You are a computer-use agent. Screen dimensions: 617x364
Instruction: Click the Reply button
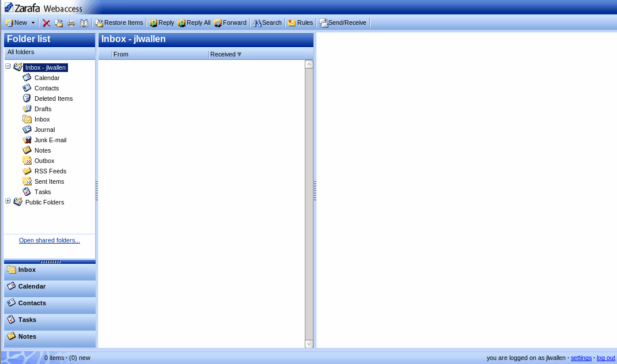[x=162, y=23]
